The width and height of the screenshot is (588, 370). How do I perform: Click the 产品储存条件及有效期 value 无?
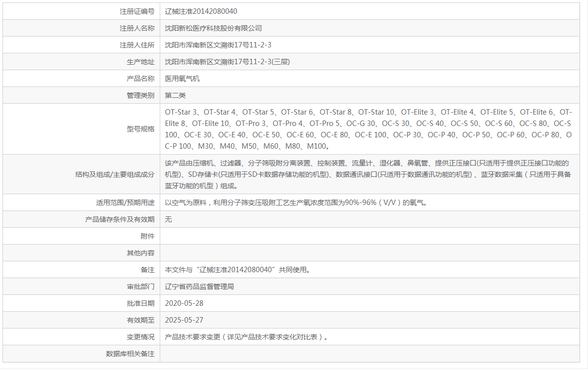pyautogui.click(x=168, y=219)
